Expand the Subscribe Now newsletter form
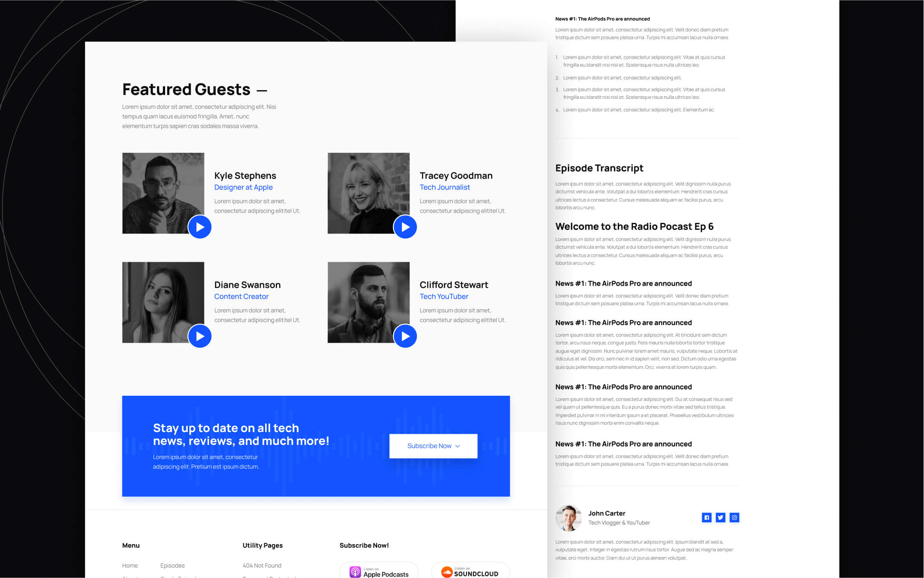The width and height of the screenshot is (924, 578). [433, 445]
